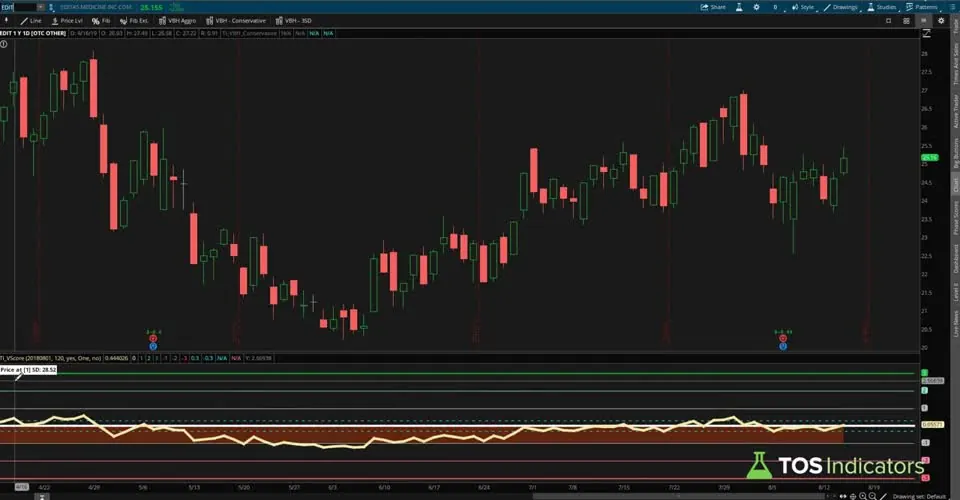Open the Drawings menu

(841, 7)
